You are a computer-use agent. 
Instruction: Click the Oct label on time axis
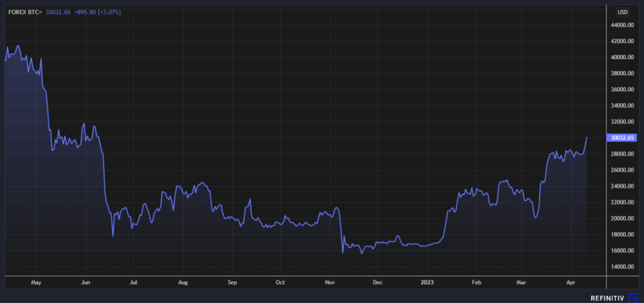(x=280, y=283)
